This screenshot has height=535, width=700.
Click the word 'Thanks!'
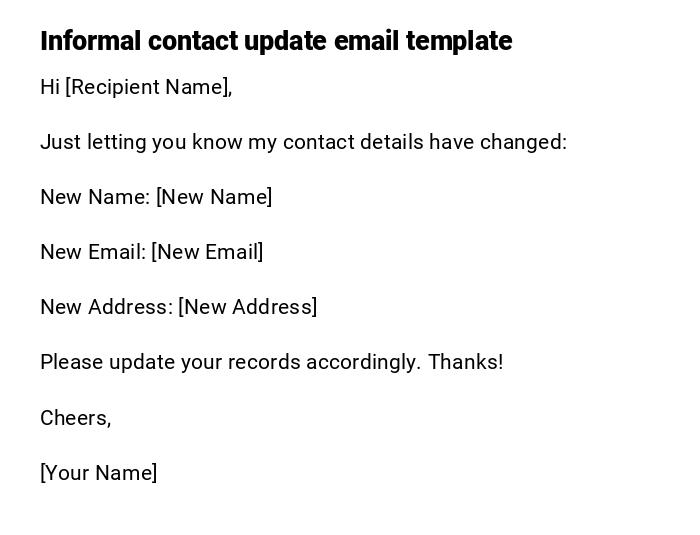click(x=466, y=362)
